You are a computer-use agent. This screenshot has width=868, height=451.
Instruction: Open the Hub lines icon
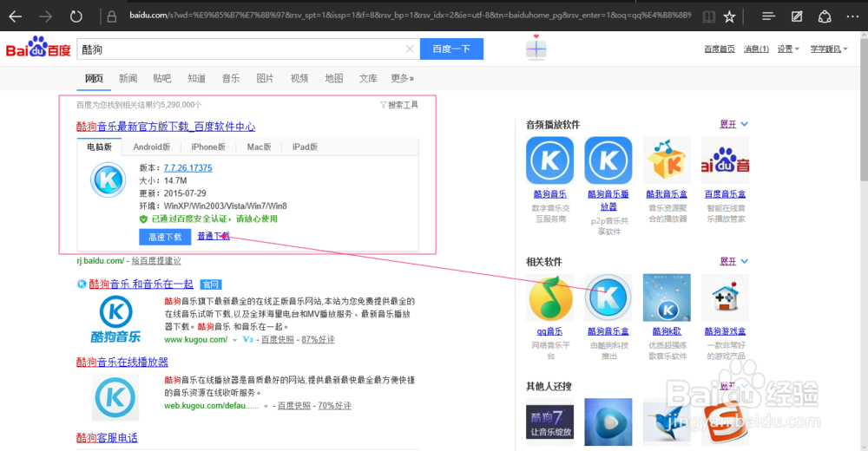point(768,16)
